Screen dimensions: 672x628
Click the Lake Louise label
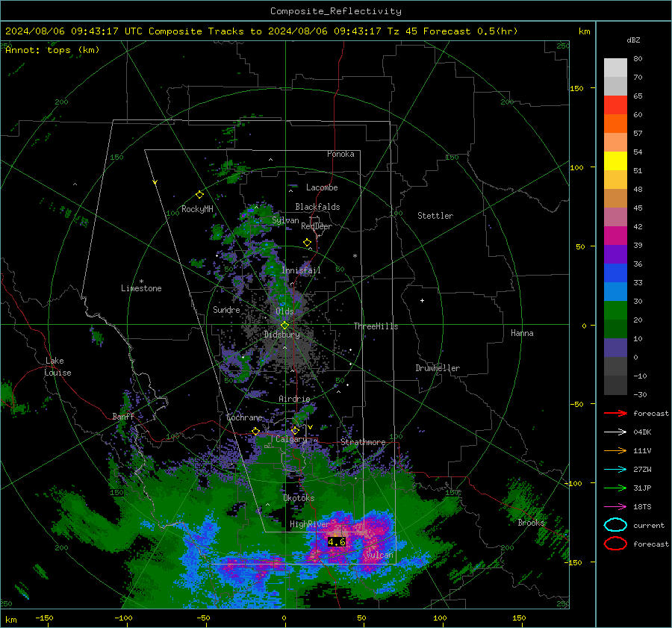click(57, 367)
